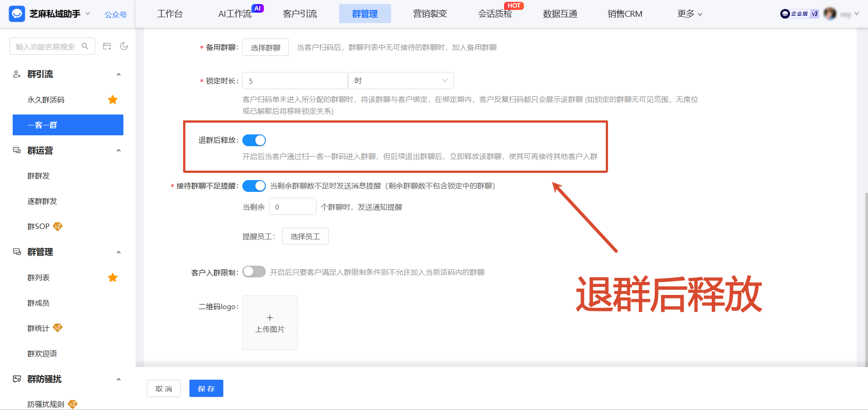Disable the 退群后释放 toggle
868x410 pixels.
254,140
